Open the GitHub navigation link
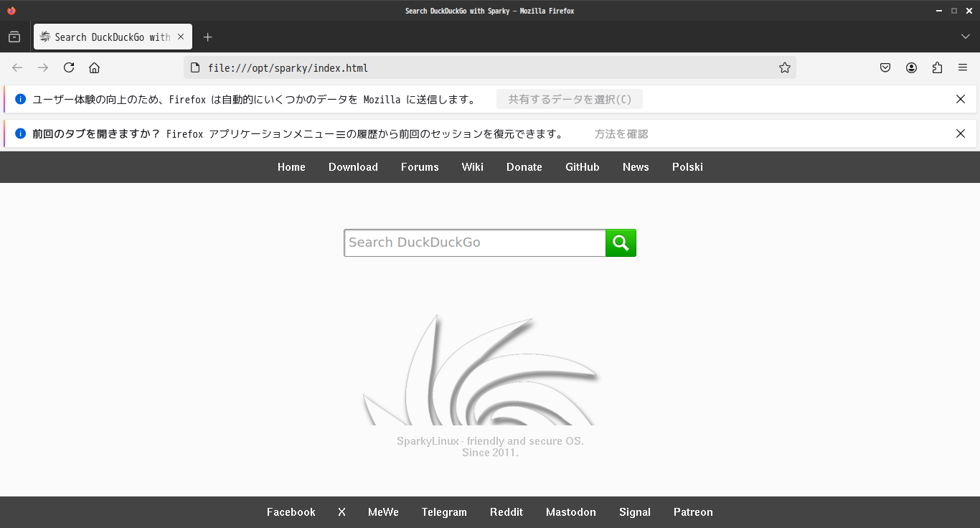The image size is (980, 528). coord(583,167)
